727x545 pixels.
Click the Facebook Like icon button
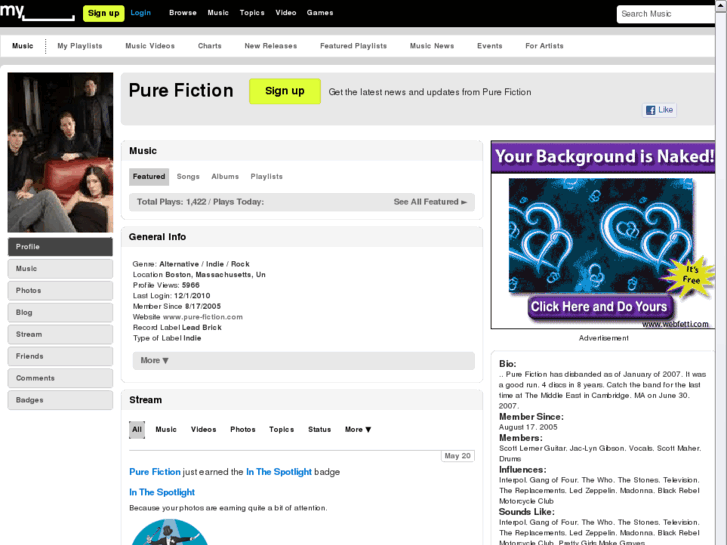[659, 110]
